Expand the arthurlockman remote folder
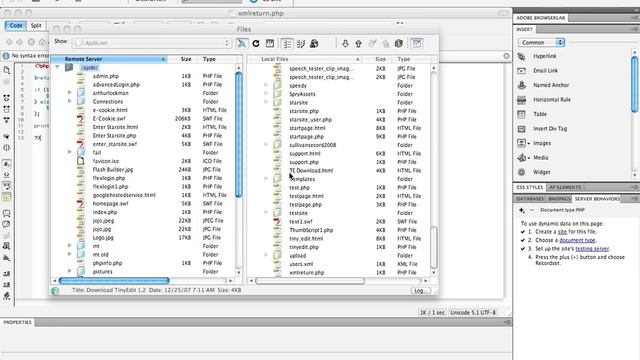640x360 pixels. [x=70, y=93]
